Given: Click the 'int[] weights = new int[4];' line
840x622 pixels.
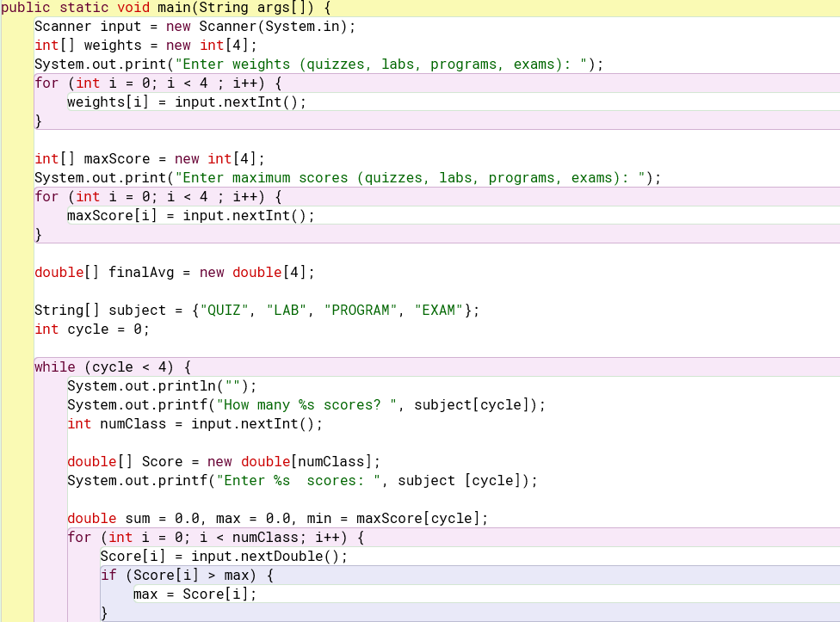Looking at the screenshot, I should pos(145,46).
